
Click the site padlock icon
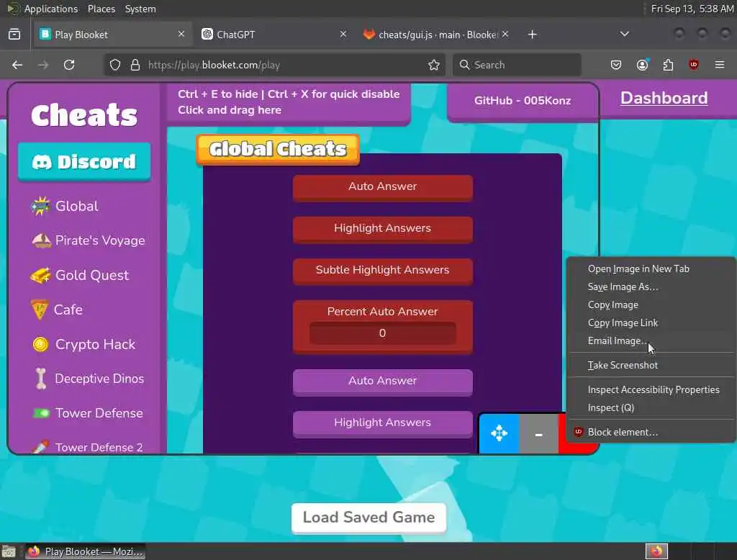pyautogui.click(x=135, y=65)
